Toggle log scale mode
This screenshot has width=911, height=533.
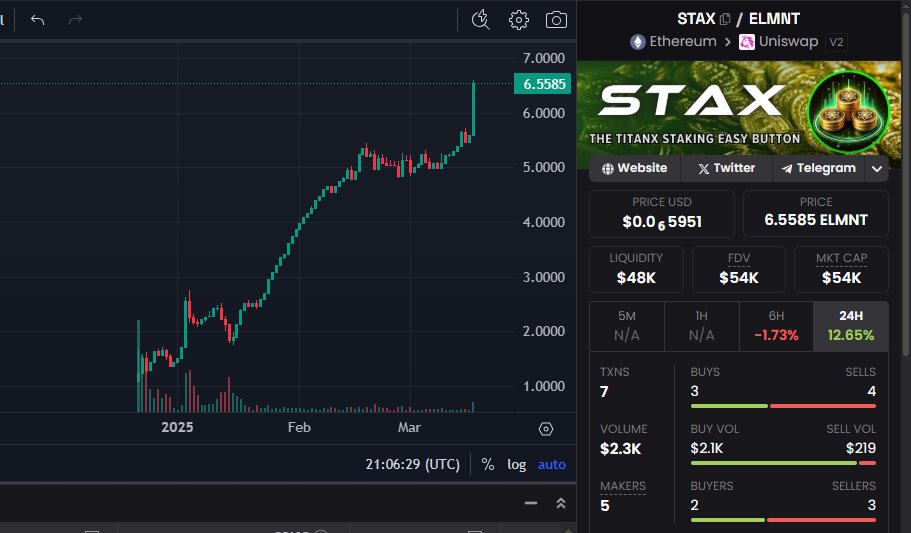point(517,464)
